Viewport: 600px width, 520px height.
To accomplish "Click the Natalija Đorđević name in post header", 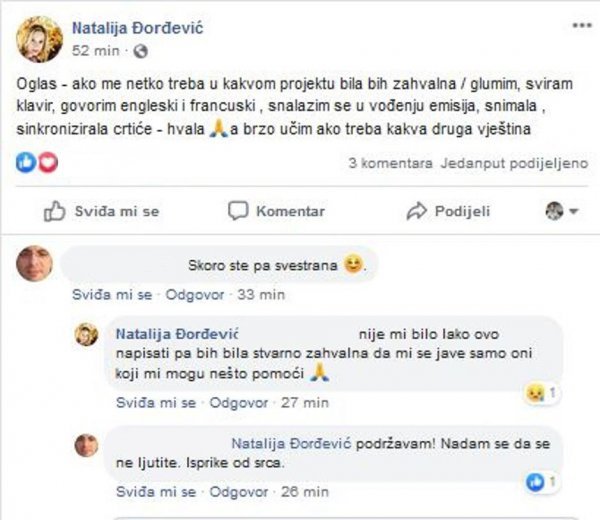I will [138, 28].
